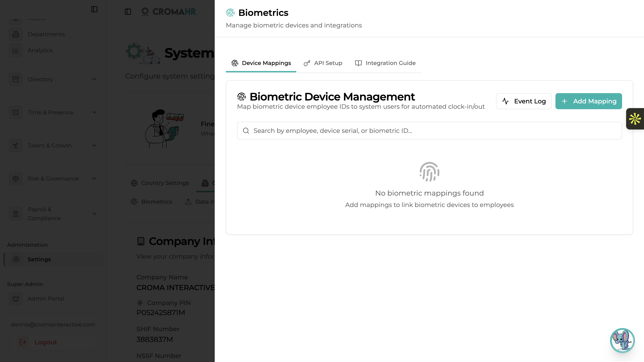
Task: Click the Directory archive icon
Action: click(x=15, y=80)
